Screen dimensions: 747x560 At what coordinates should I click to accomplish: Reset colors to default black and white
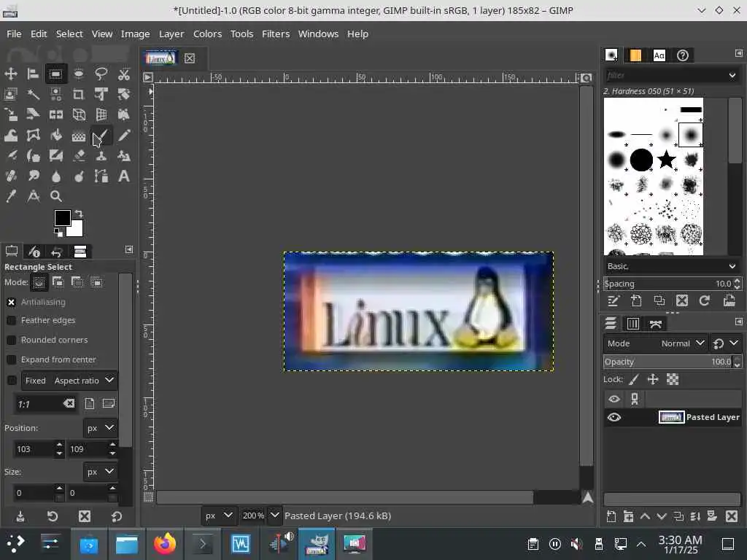pos(58,233)
